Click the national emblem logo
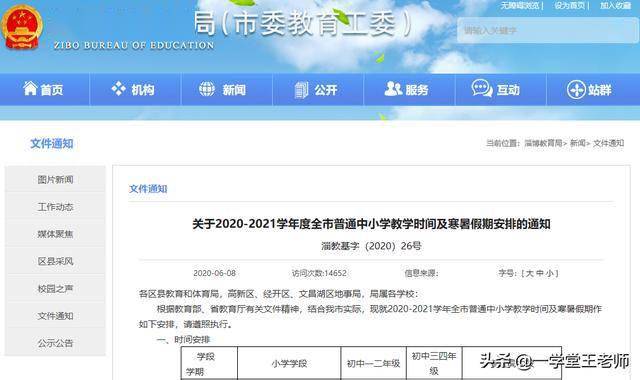This screenshot has width=640, height=380. (x=22, y=27)
